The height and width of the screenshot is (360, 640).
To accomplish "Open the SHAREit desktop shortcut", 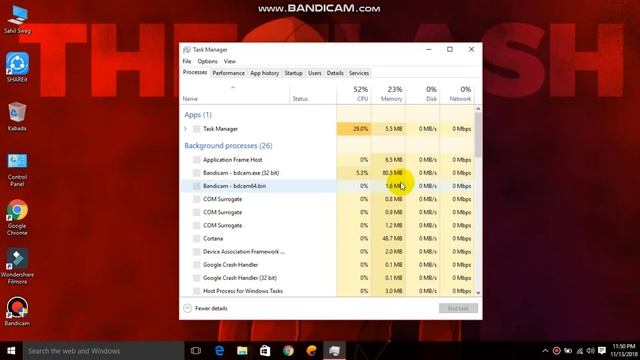I will [17, 67].
